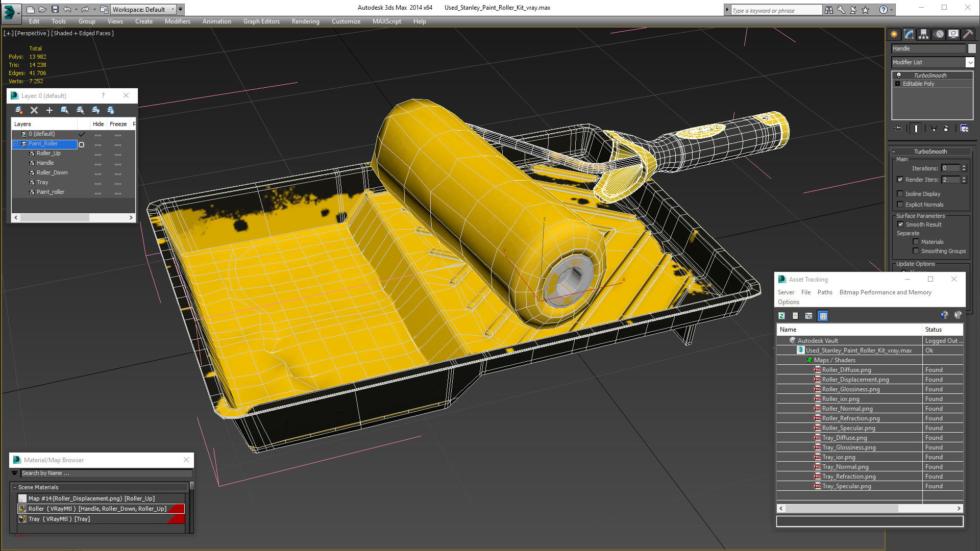Click Refresh icon in Asset Tracking
Image resolution: width=980 pixels, height=551 pixels.
pyautogui.click(x=781, y=316)
